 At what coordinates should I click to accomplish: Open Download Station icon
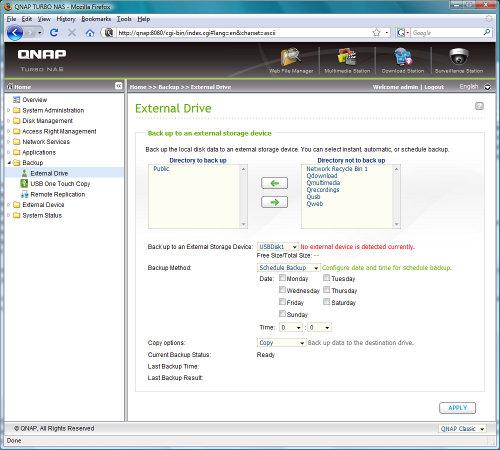click(x=403, y=57)
